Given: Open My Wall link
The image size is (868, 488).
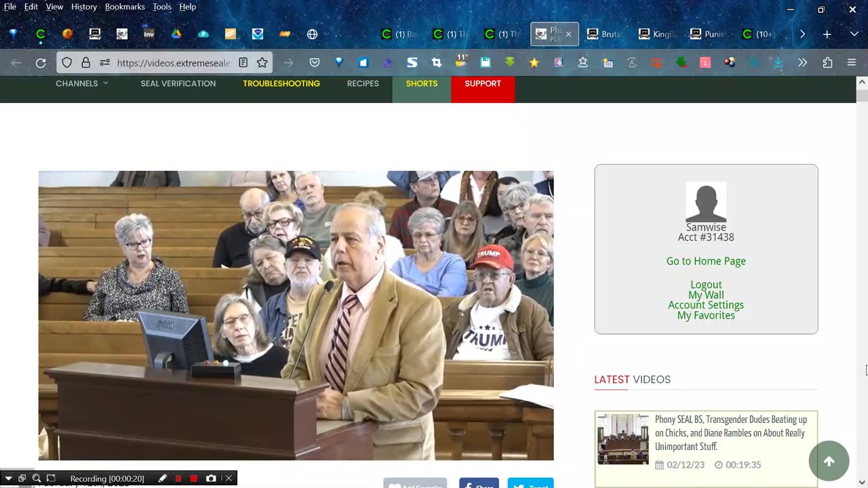Looking at the screenshot, I should [706, 295].
